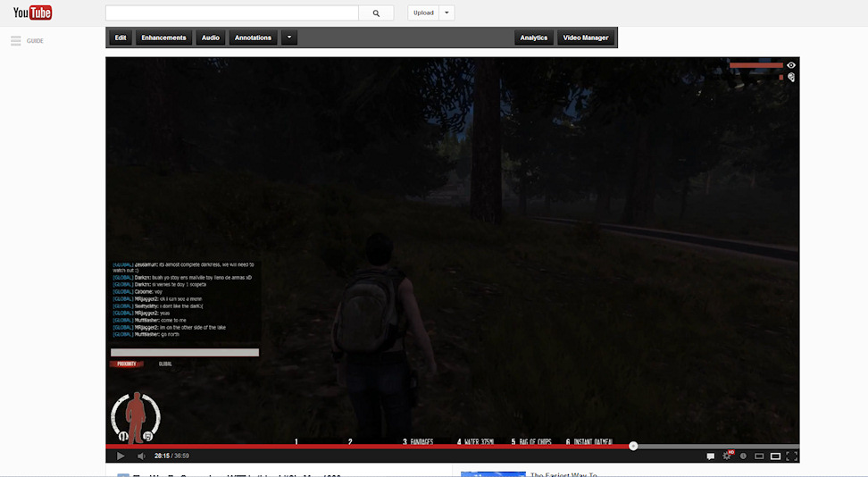Open the YouTube home logo
Screen dimensions: 868x477
click(32, 13)
